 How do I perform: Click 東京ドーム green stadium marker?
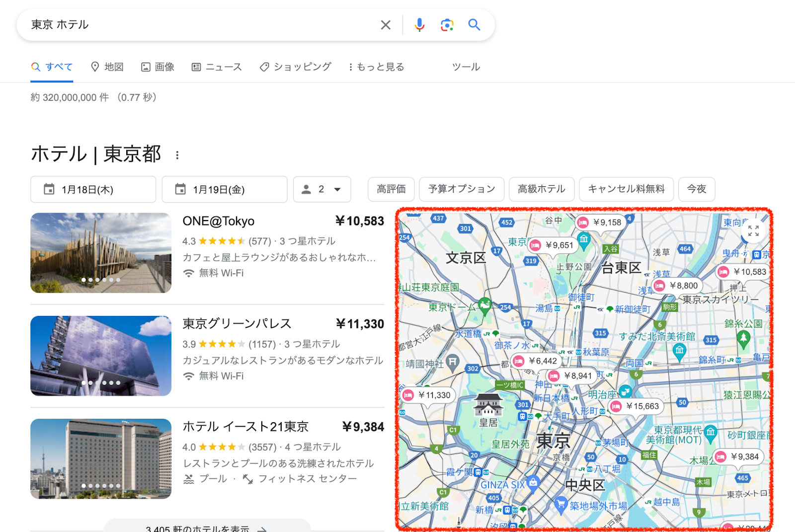pos(485,305)
